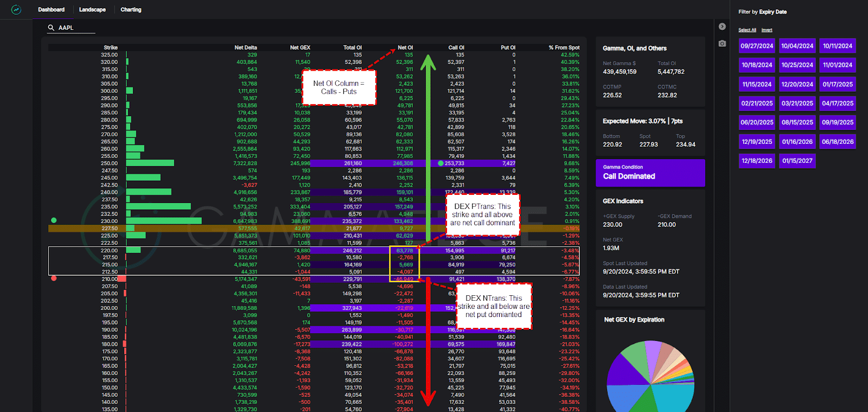
Task: Toggle the 11/15/2024 expiry filter
Action: 757,84
